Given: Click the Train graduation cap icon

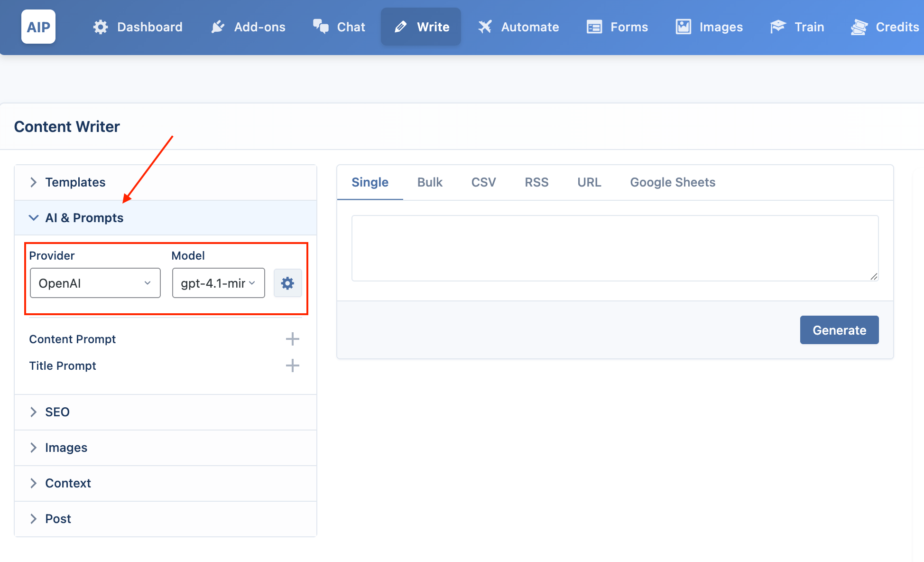Looking at the screenshot, I should pyautogui.click(x=778, y=27).
